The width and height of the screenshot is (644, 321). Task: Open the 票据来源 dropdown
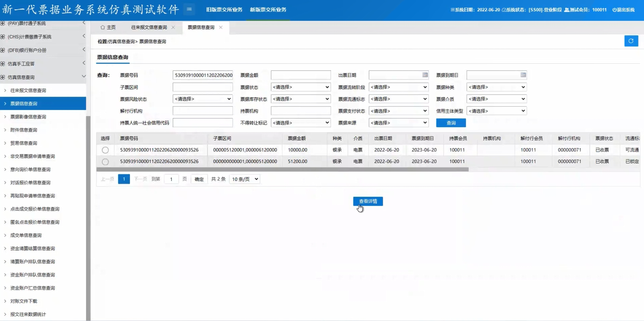[398, 123]
